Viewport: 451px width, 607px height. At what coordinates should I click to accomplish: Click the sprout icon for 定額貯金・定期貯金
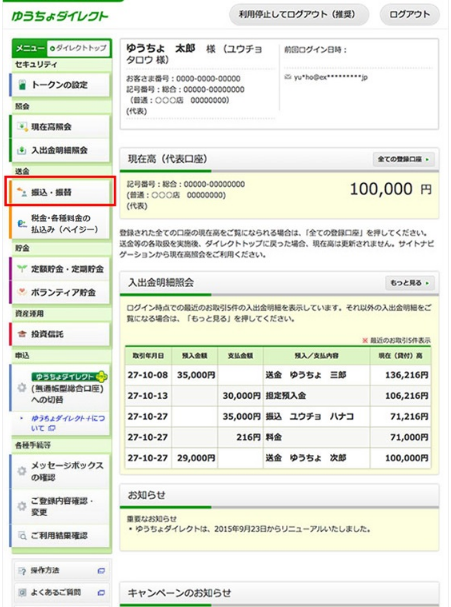tap(22, 269)
